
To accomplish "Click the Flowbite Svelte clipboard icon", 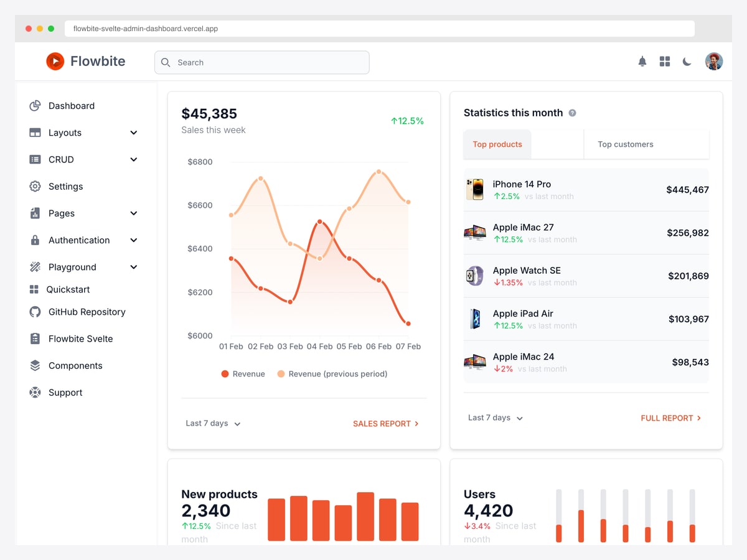I will (35, 338).
